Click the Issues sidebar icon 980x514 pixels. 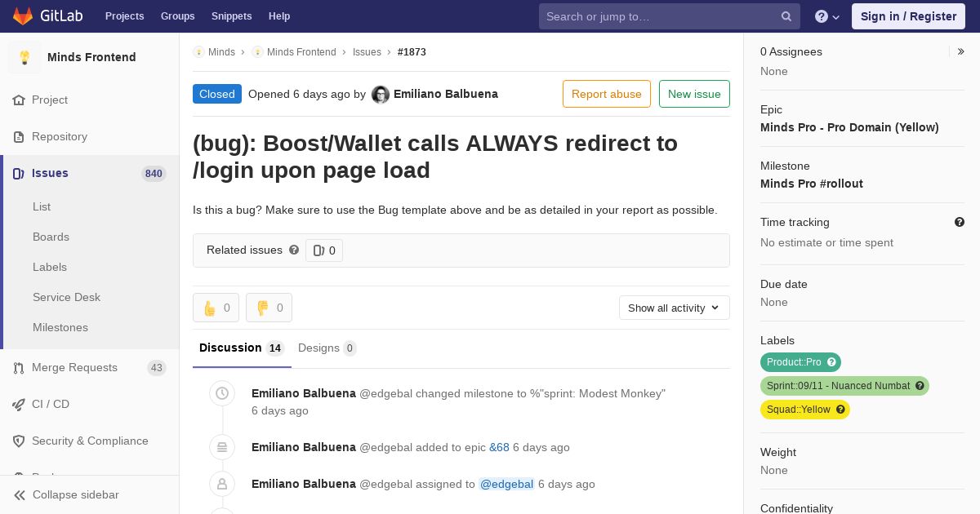pyautogui.click(x=19, y=173)
